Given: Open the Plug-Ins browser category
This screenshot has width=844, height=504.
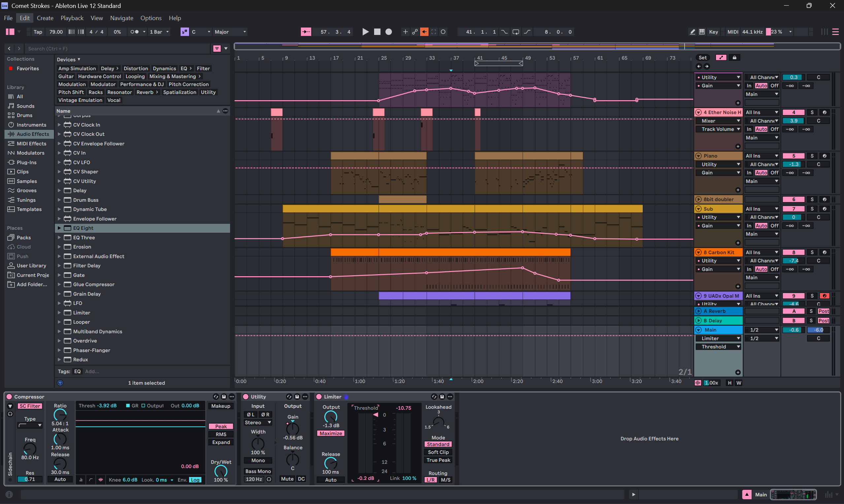Looking at the screenshot, I should [26, 162].
